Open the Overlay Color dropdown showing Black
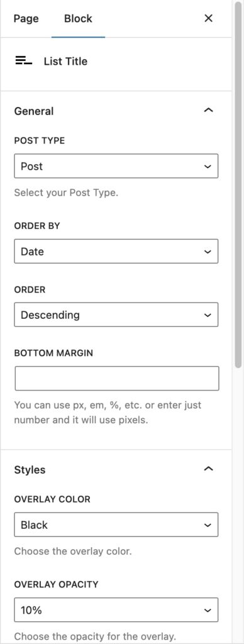244x644 pixels. pos(116,525)
